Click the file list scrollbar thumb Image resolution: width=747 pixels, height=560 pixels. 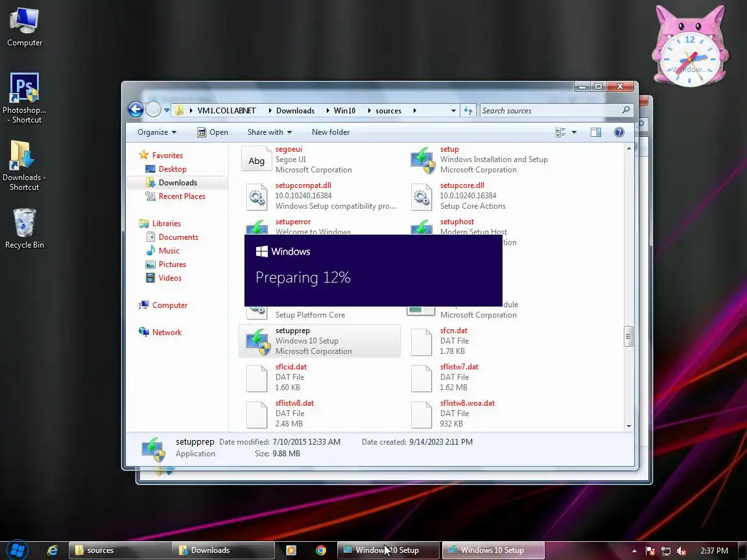coord(628,336)
